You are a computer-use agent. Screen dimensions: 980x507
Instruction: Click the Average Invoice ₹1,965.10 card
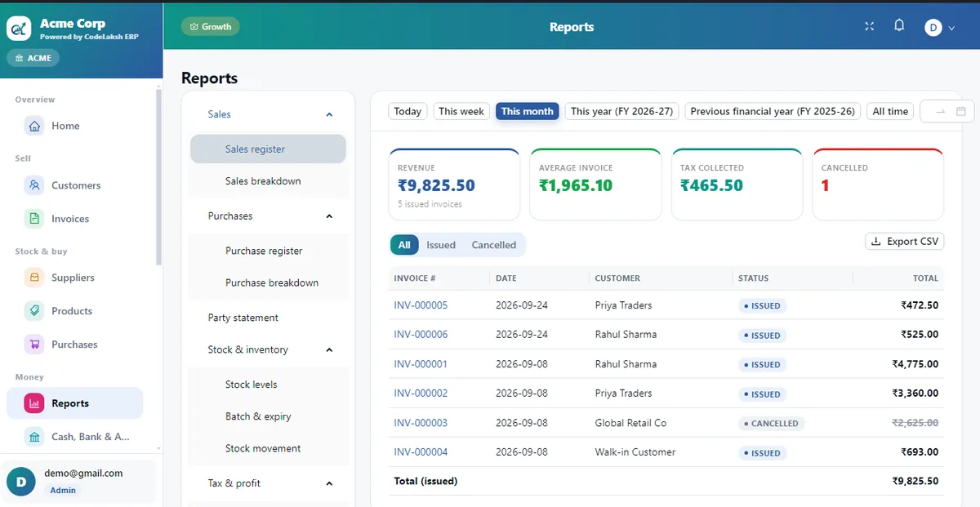(x=595, y=185)
